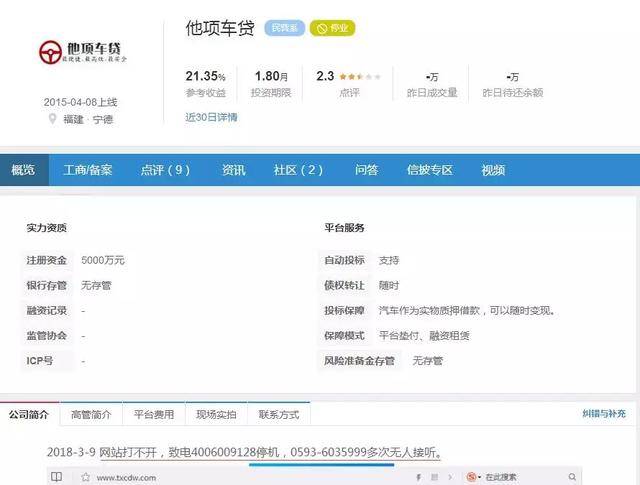Switch to the 高管简介 sub-tab
The height and width of the screenshot is (485, 640).
pyautogui.click(x=91, y=415)
